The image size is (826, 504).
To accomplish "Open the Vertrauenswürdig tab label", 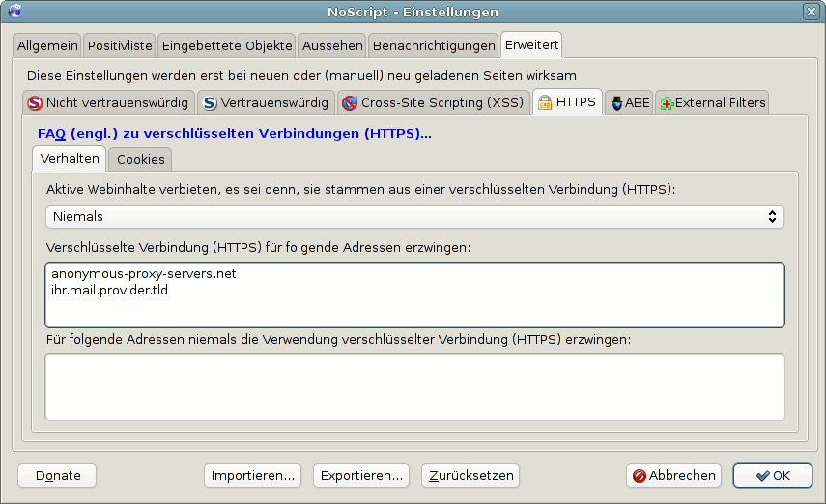I will [x=274, y=102].
